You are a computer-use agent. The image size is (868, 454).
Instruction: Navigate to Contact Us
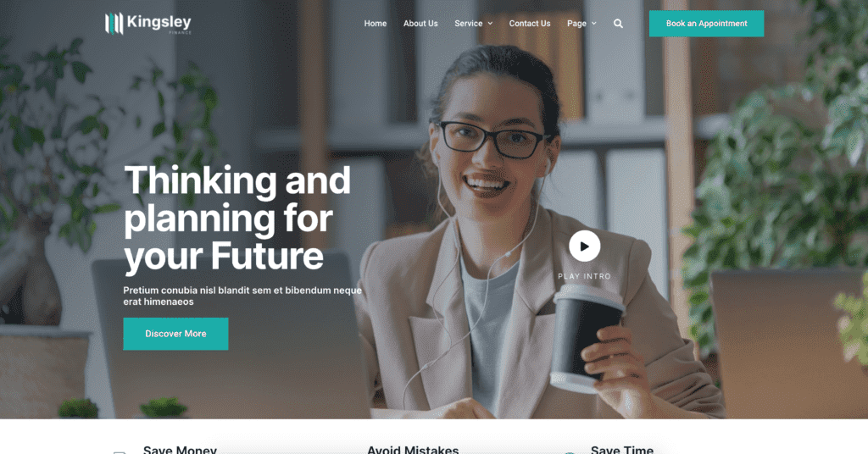[x=530, y=23]
